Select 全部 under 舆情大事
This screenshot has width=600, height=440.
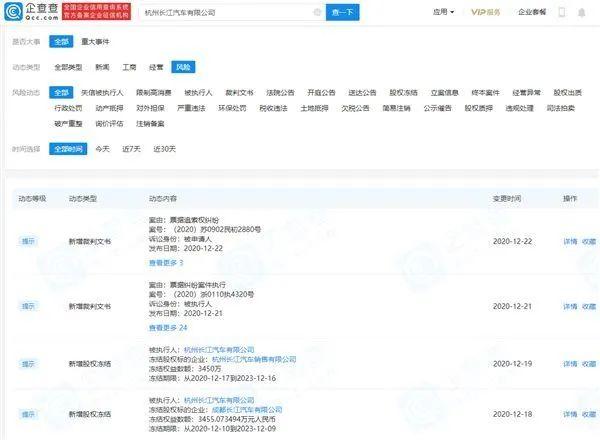(x=61, y=41)
